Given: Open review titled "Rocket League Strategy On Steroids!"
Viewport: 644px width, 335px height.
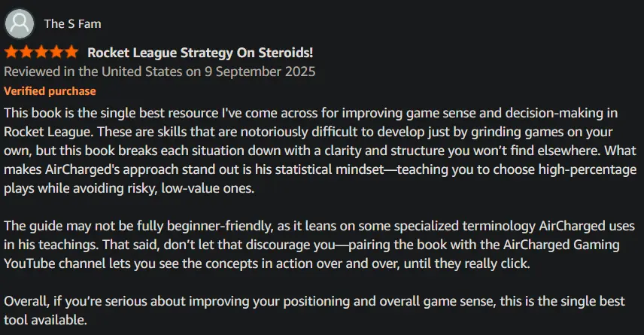Looking at the screenshot, I should click(200, 53).
